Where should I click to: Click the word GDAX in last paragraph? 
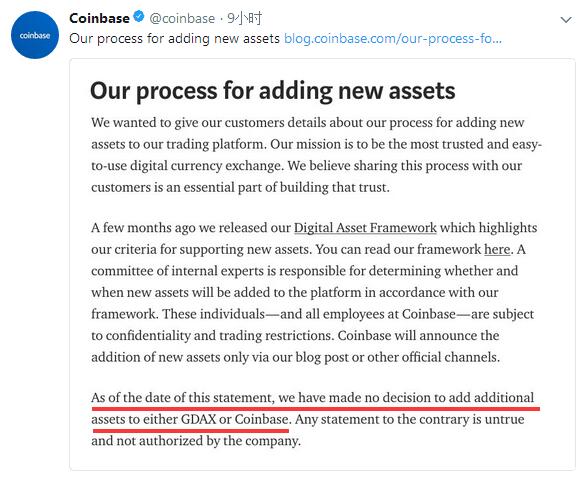[198, 419]
